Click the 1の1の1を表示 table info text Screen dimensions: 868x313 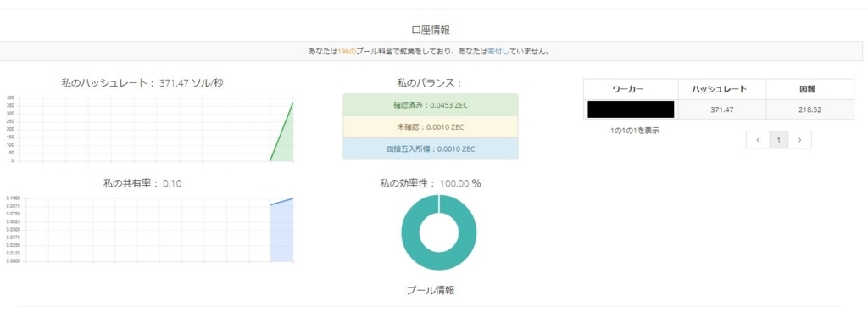(634, 131)
